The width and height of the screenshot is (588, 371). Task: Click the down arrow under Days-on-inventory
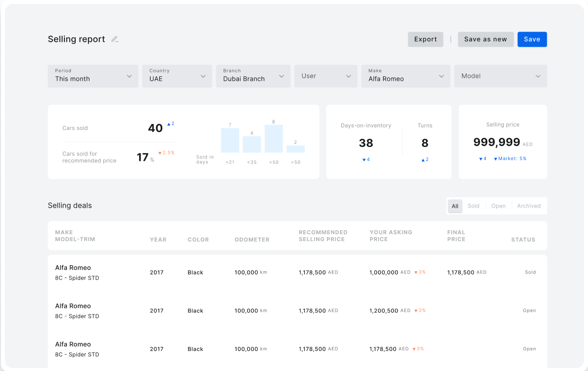364,160
